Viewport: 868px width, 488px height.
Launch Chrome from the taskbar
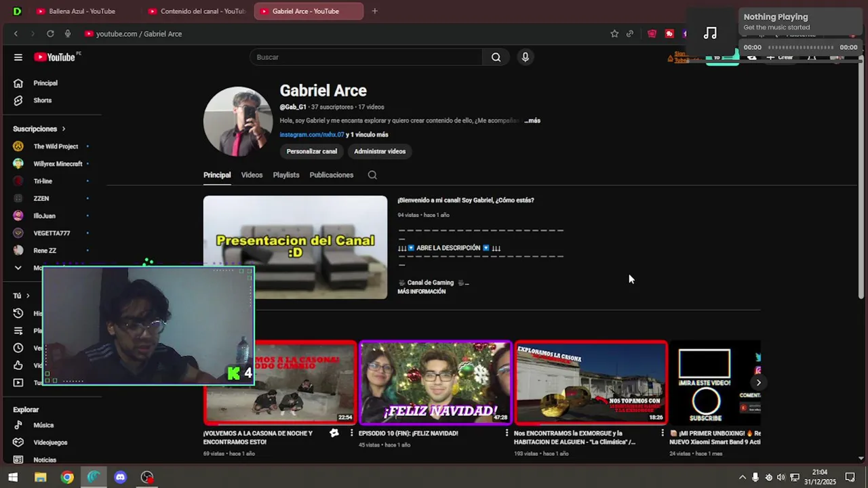(x=67, y=477)
